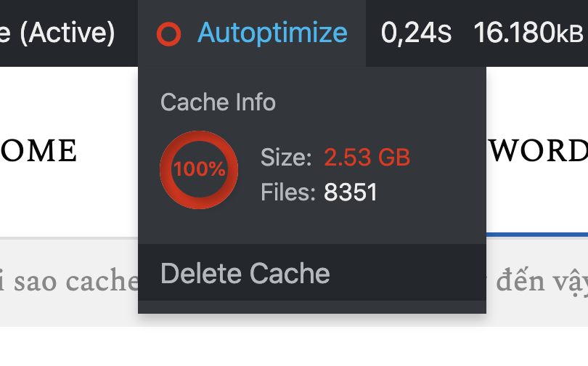The width and height of the screenshot is (588, 366).
Task: Click the Autoptimize blue text label
Action: click(273, 33)
